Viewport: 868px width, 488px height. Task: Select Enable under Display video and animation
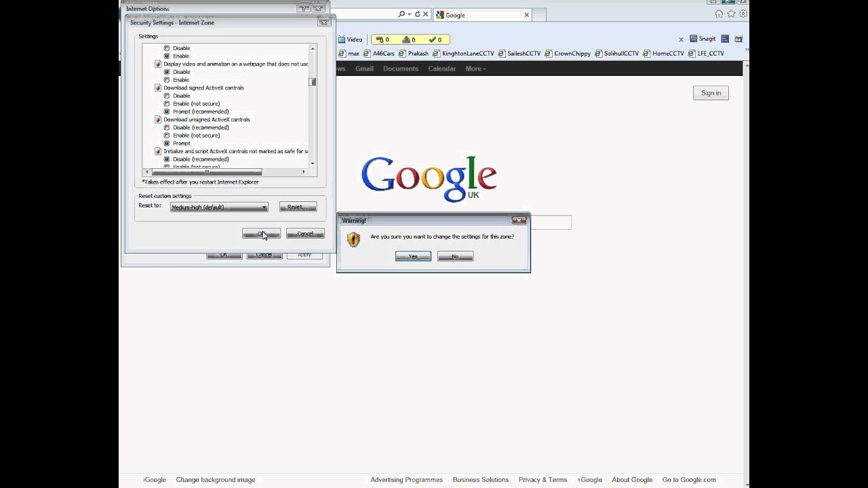pyautogui.click(x=167, y=80)
